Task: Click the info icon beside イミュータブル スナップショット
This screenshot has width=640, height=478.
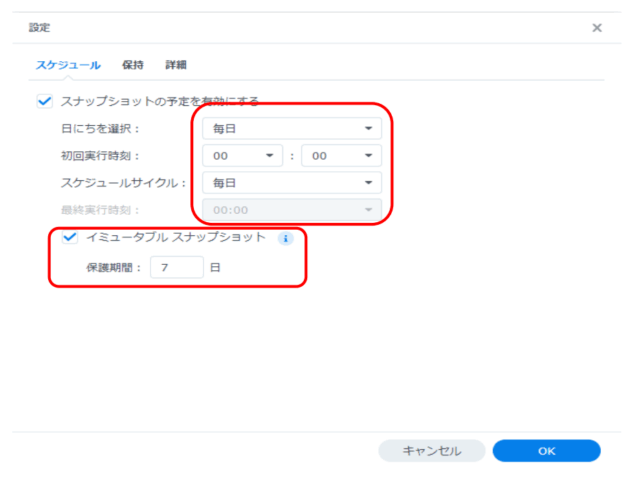Action: click(284, 239)
